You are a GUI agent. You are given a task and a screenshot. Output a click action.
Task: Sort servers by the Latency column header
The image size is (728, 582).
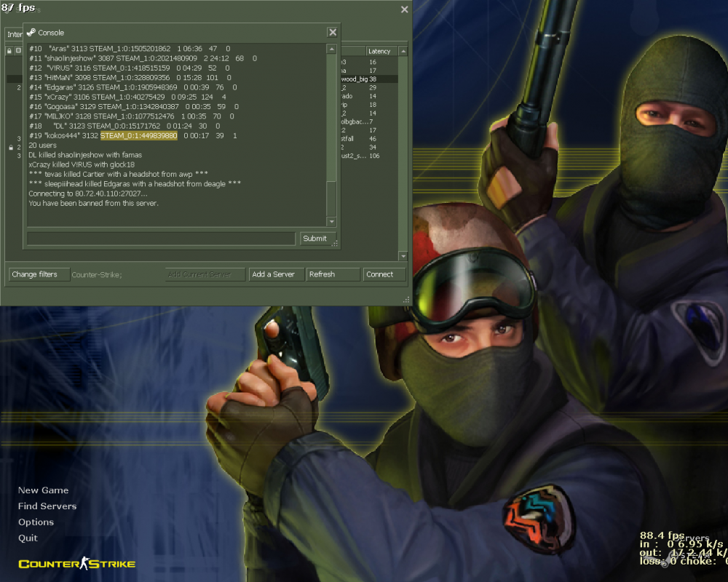coord(379,51)
